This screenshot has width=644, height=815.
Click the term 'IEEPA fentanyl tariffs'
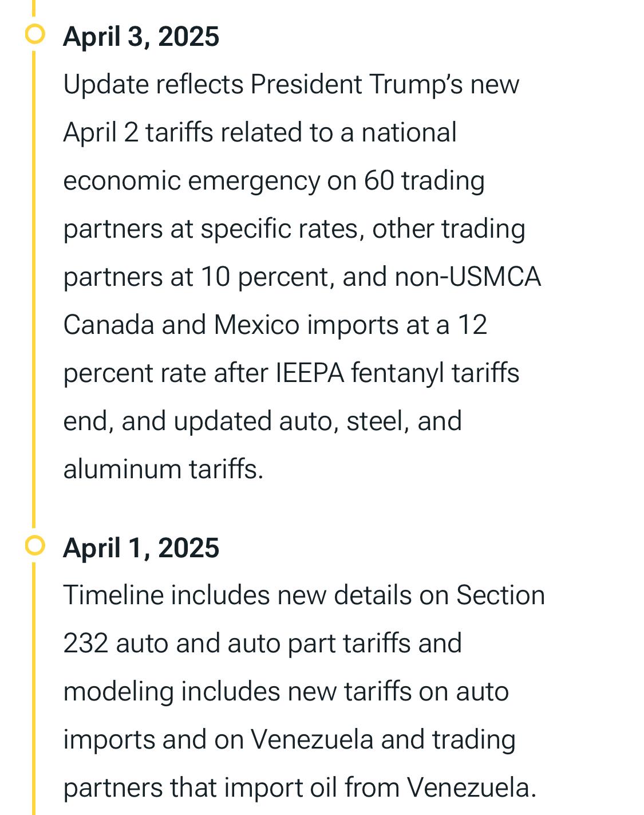coord(397,373)
